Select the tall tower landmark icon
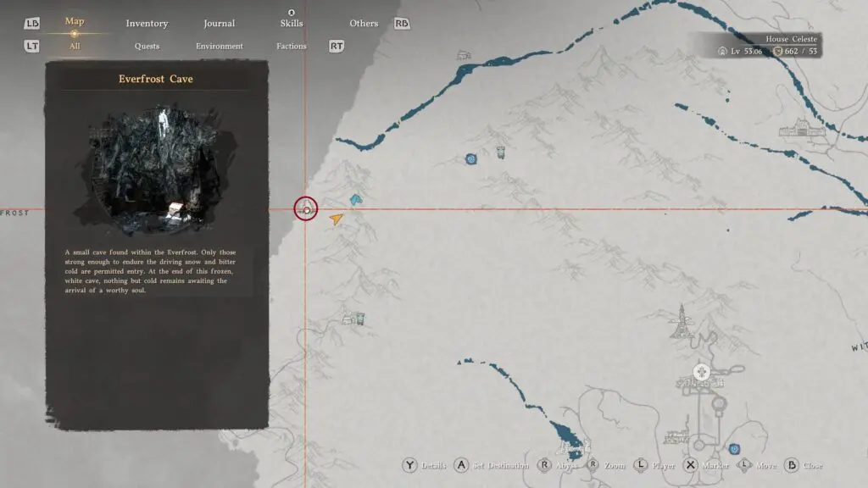 (678, 324)
